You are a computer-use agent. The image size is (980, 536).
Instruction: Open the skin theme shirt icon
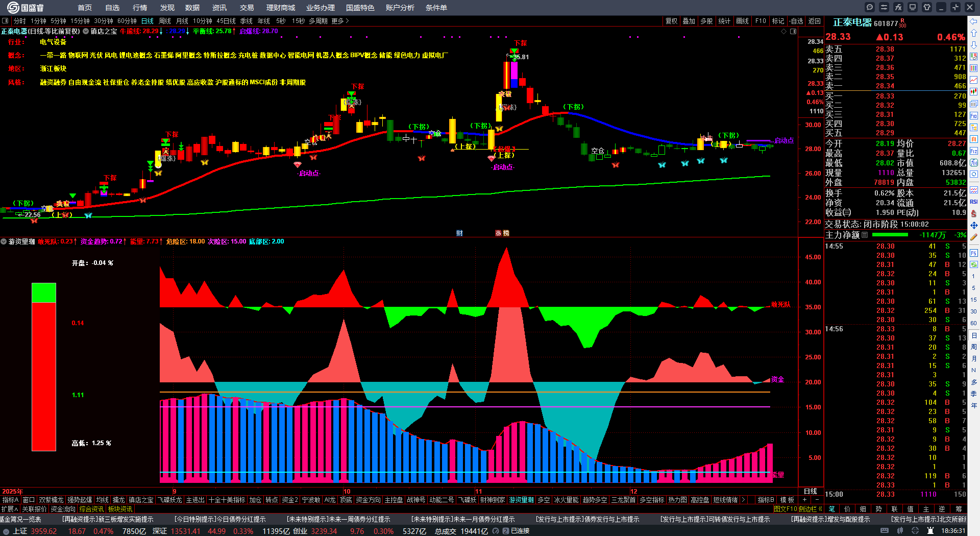click(x=927, y=7)
